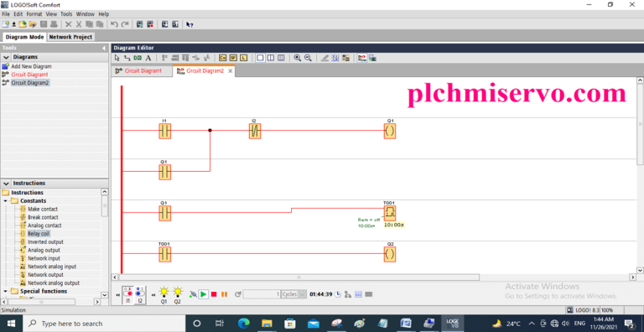
Task: Select Break contact instruction
Action: (43, 217)
